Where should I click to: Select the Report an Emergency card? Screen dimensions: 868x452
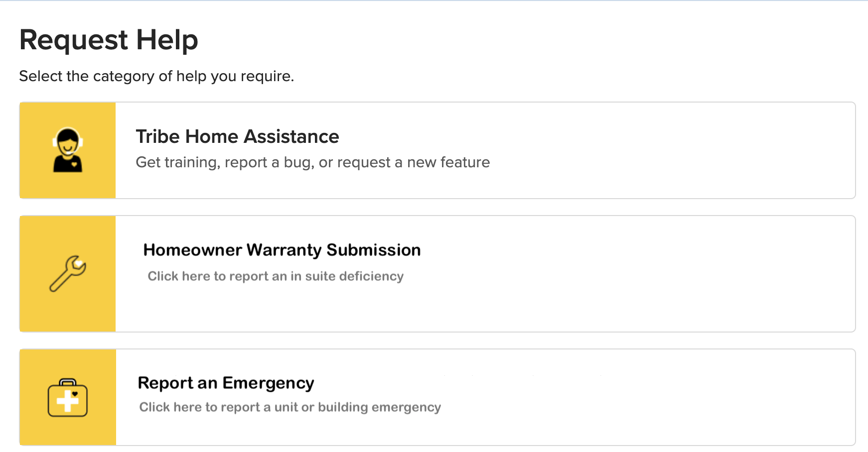click(x=437, y=397)
